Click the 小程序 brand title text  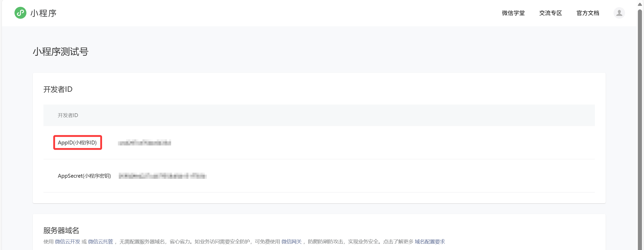coord(43,13)
